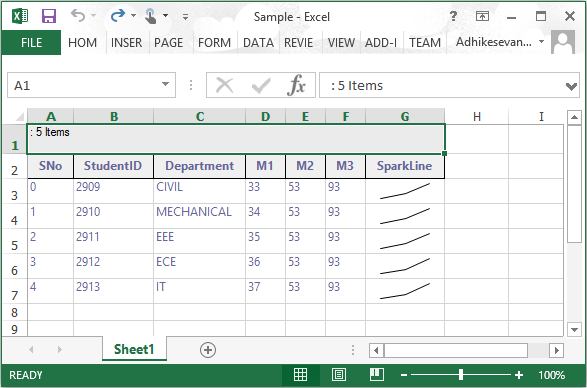
Task: Open the undo history dropdown arrow
Action: click(94, 16)
